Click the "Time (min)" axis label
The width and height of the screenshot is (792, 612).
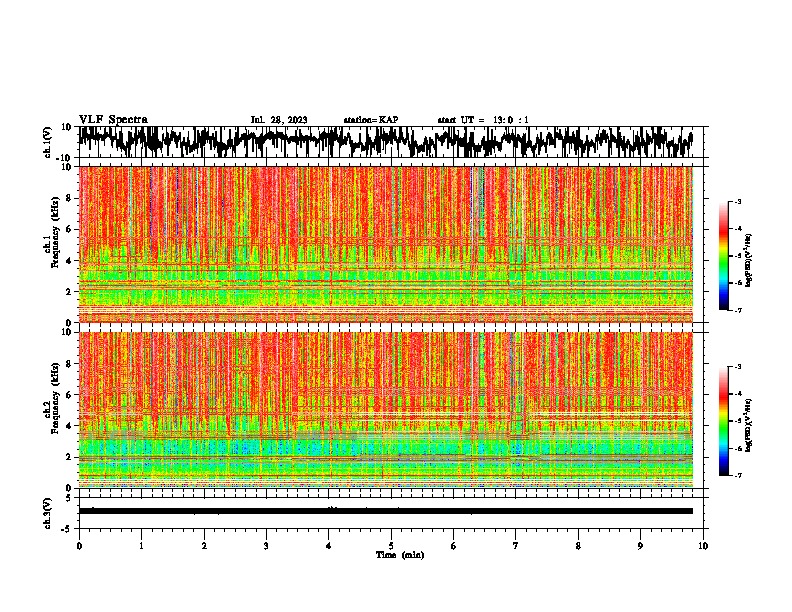[x=400, y=555]
